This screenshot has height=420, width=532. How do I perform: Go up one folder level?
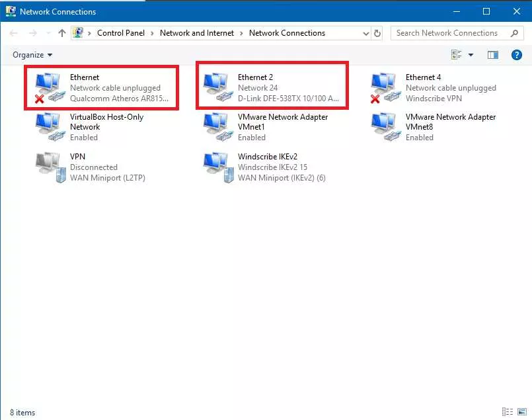pos(61,33)
